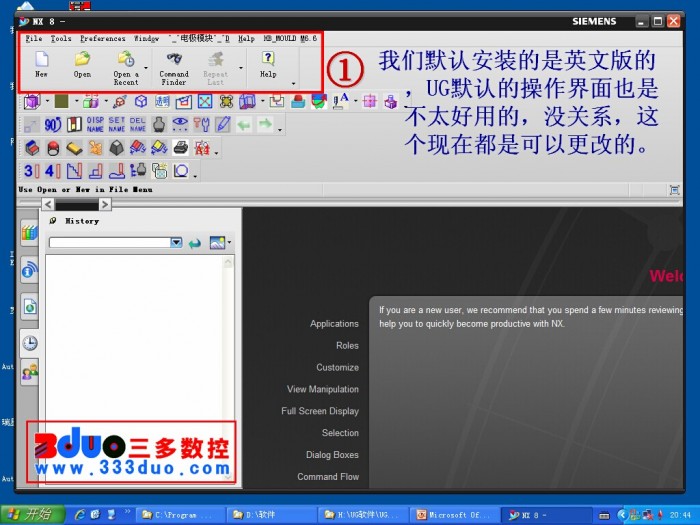Expand the Open a Recent dropdown arrow
This screenshot has height=525, width=700.
point(146,68)
